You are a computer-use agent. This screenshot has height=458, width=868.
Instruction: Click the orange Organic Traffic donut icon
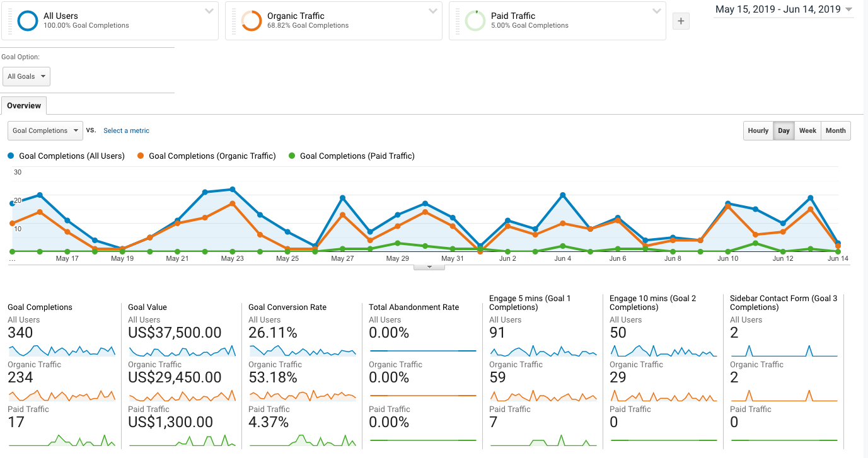[252, 21]
